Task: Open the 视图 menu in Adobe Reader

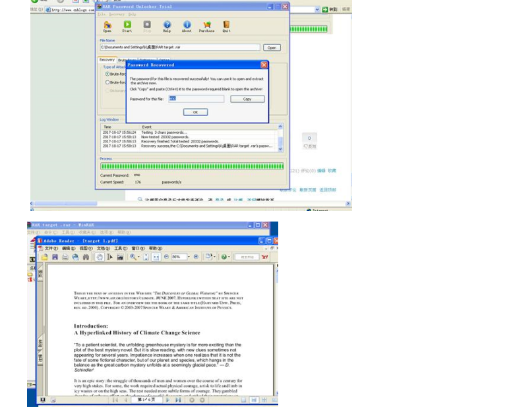Action: pyautogui.click(x=86, y=249)
